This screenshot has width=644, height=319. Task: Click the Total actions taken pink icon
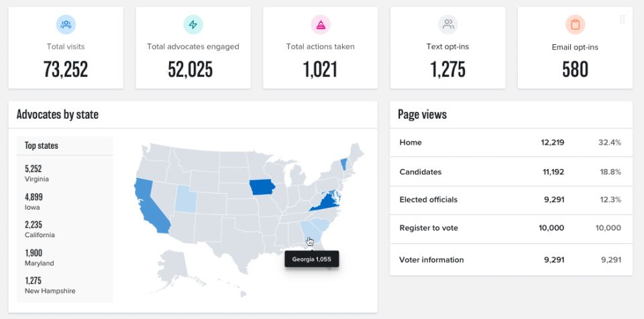point(321,25)
